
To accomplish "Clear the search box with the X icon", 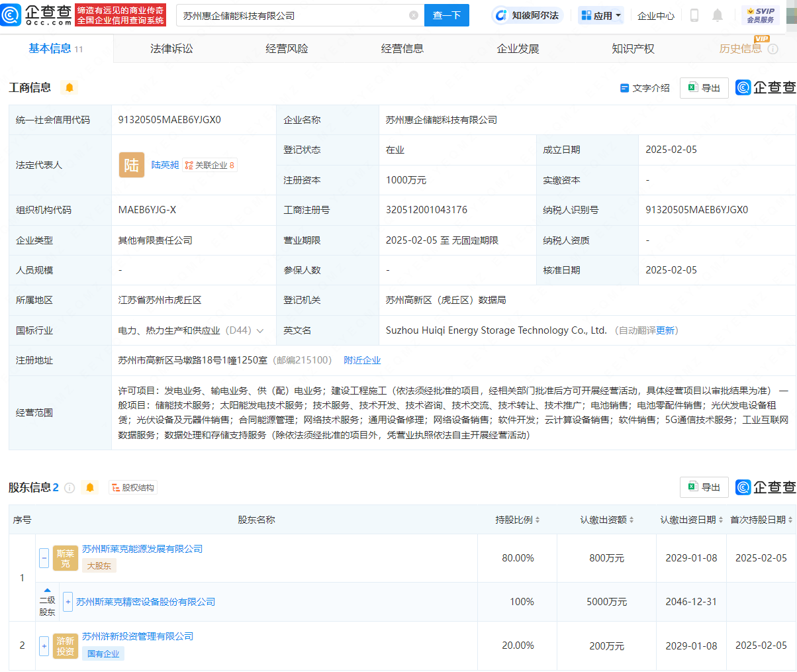I will click(x=414, y=15).
